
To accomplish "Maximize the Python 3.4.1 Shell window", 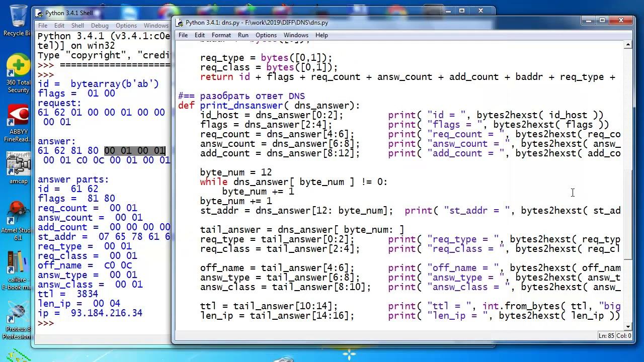I will (462, 11).
